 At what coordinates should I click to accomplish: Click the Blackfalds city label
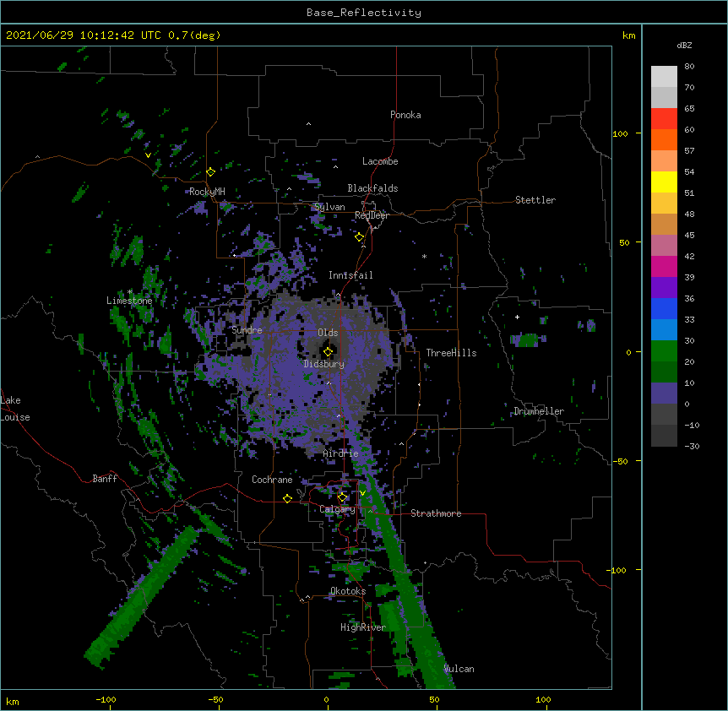click(x=372, y=188)
